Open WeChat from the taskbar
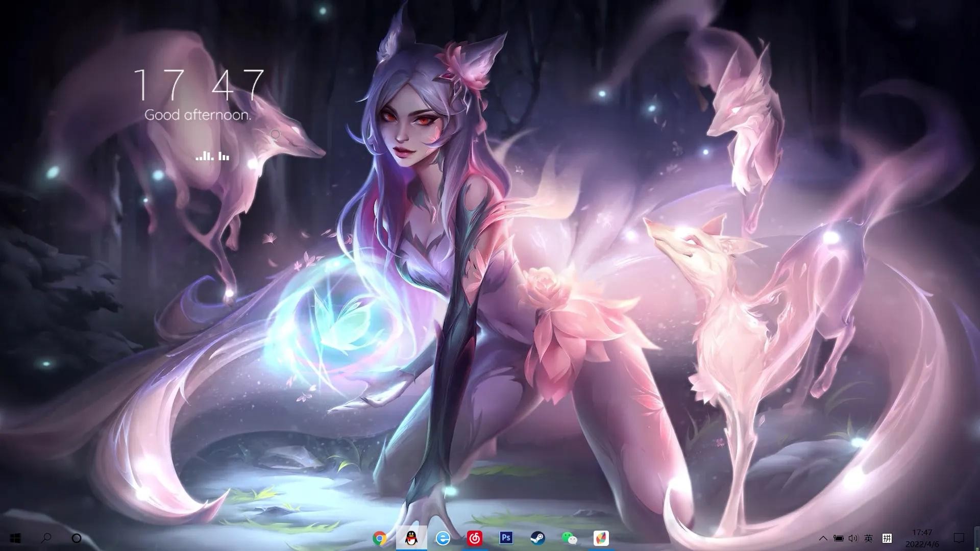980x551 pixels. pyautogui.click(x=569, y=538)
